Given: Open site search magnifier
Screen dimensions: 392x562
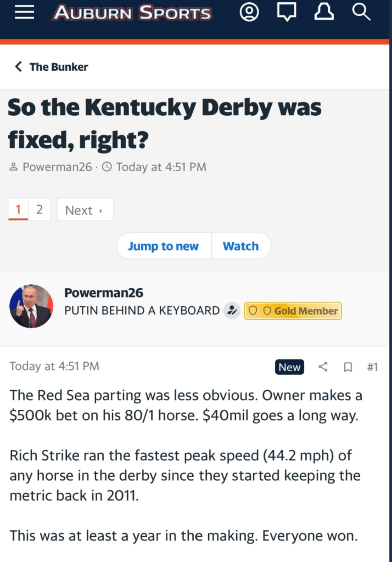Looking at the screenshot, I should [361, 13].
